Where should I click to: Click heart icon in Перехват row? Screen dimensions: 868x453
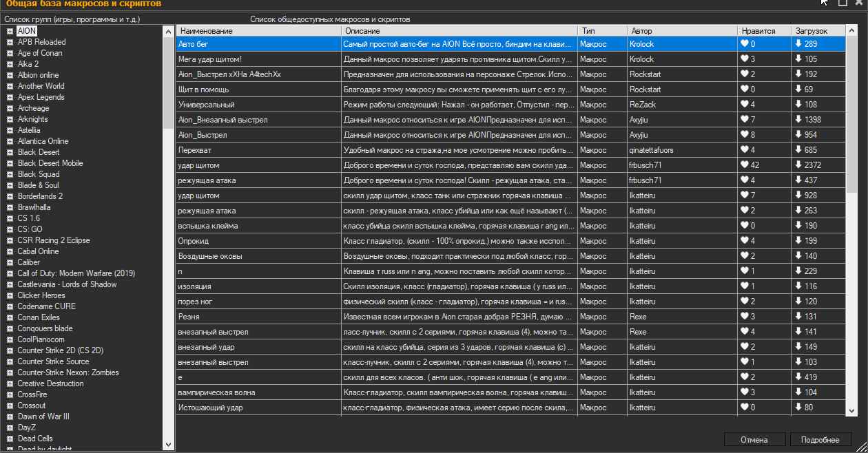(745, 150)
